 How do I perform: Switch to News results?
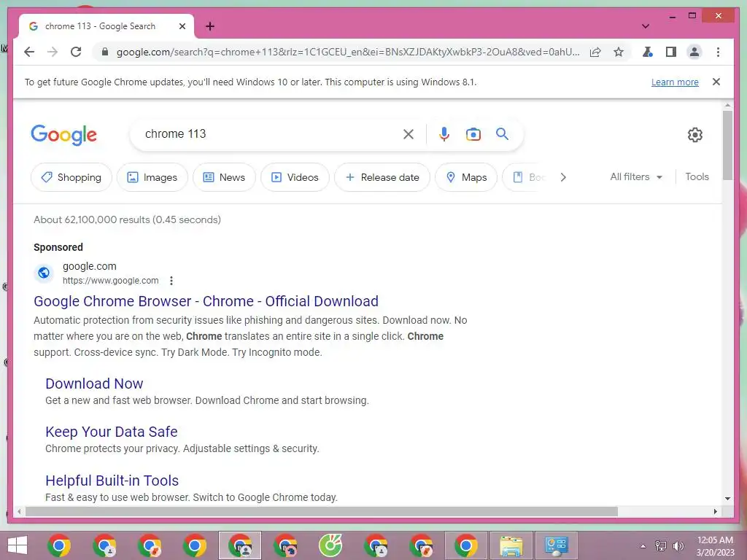(225, 177)
